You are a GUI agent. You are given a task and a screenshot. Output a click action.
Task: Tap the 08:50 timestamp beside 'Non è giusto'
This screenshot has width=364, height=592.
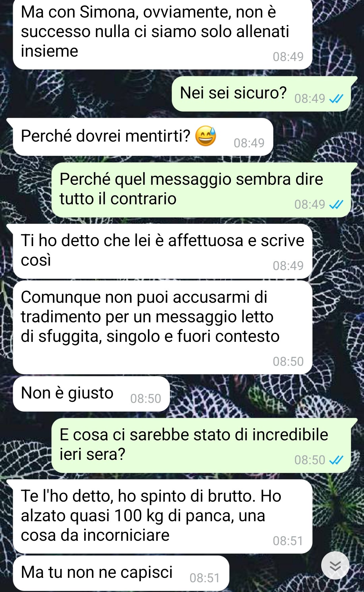click(146, 398)
